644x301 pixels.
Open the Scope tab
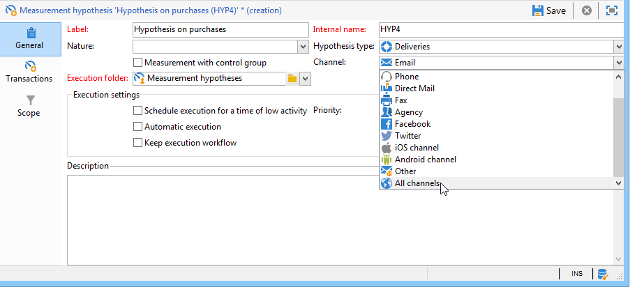pyautogui.click(x=29, y=106)
